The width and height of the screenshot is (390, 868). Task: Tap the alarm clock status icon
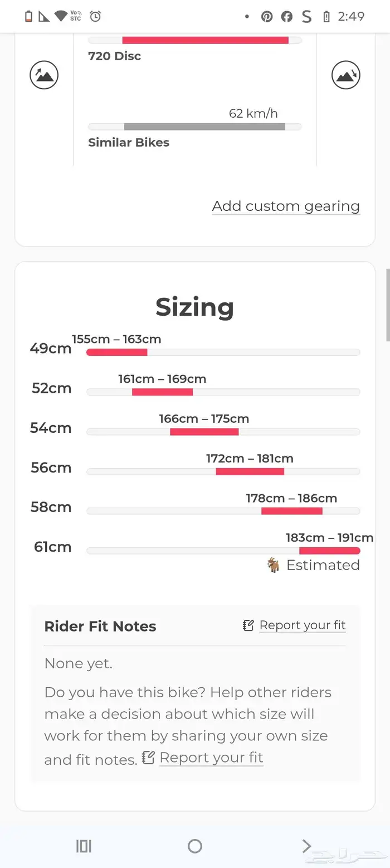pos(96,16)
